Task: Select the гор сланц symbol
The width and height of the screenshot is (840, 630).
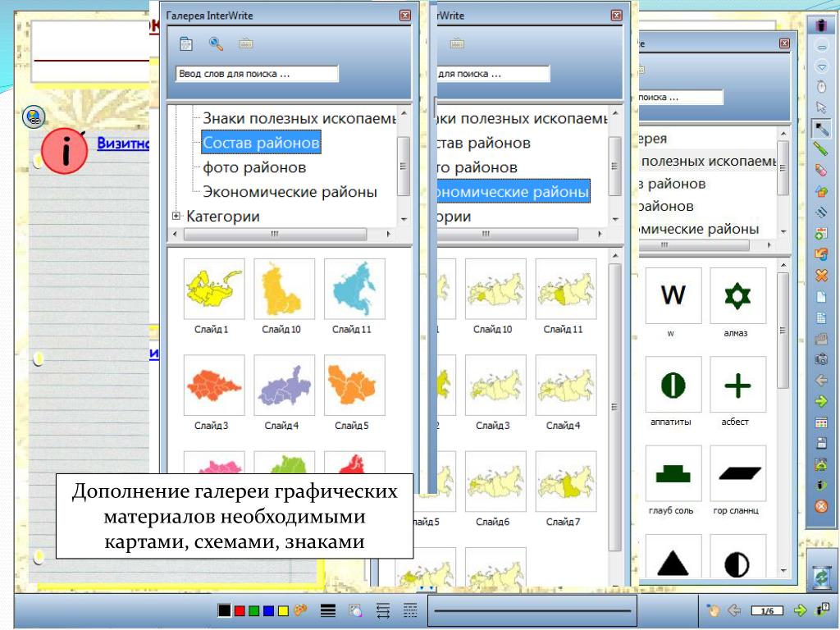Action: 737,473
